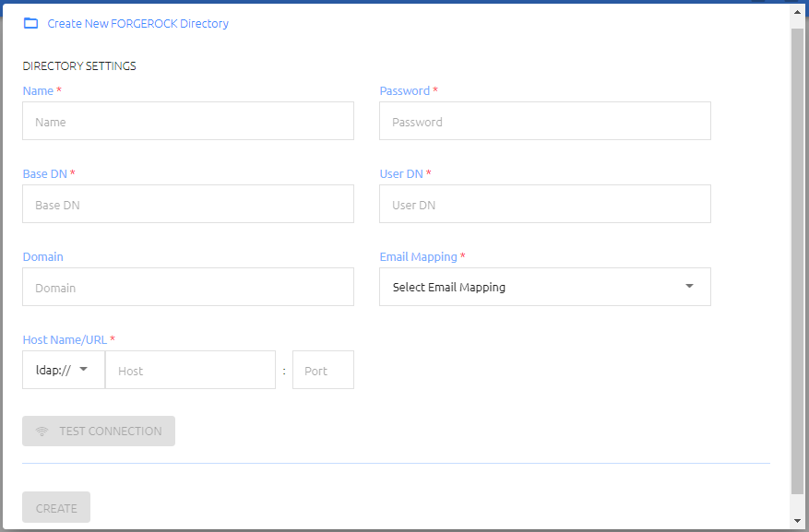Open the Select Email Mapping dropdown
809x532 pixels.
pyautogui.click(x=545, y=287)
